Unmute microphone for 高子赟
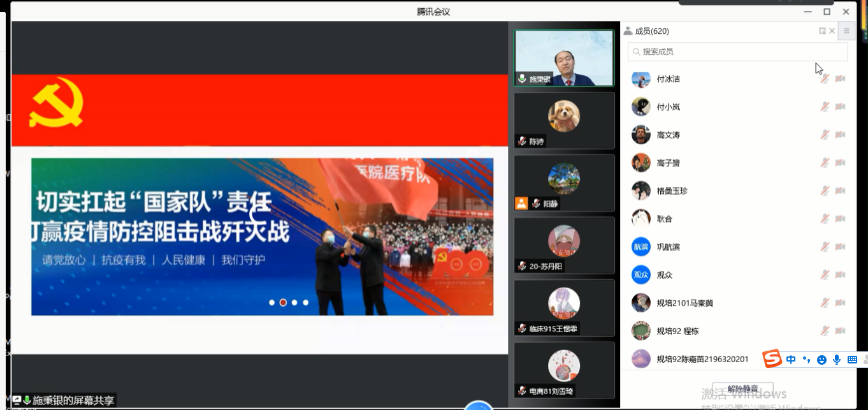This screenshot has width=868, height=410. (825, 163)
